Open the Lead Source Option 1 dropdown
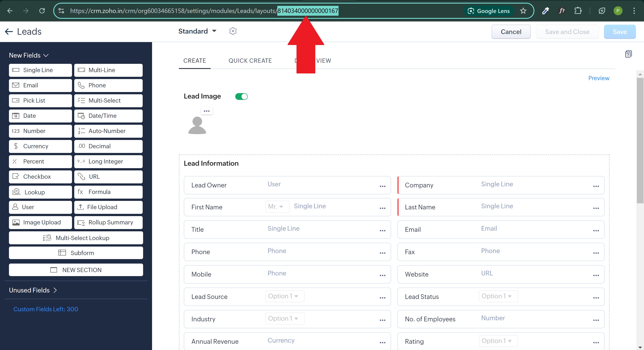The image size is (644, 350). pyautogui.click(x=285, y=296)
